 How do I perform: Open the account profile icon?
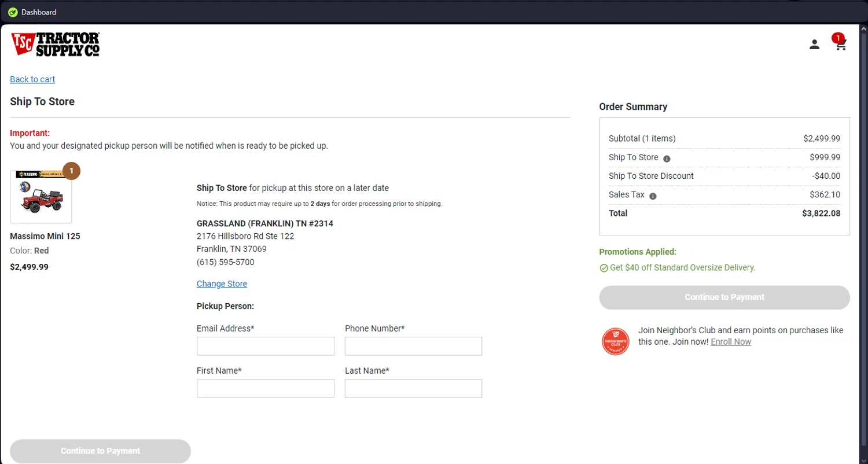[x=814, y=45]
